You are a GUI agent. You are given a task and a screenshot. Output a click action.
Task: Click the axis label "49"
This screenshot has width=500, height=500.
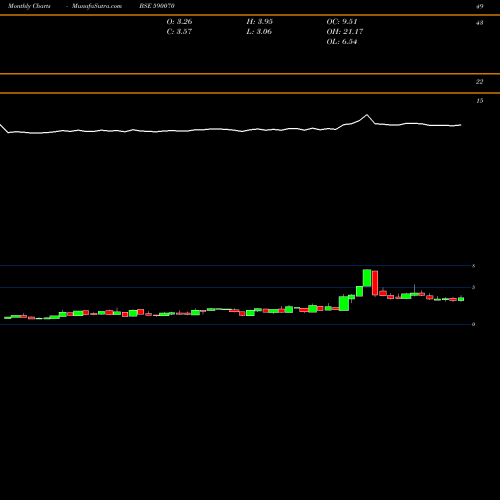(x=480, y=6)
